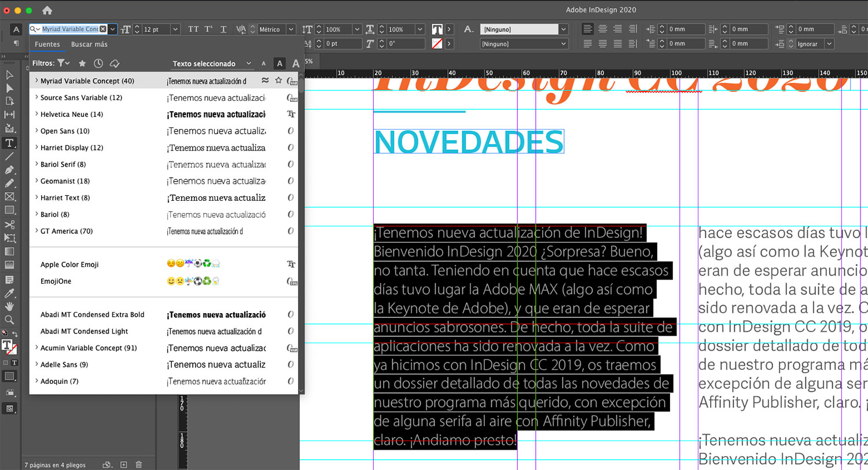Select the Scissors tool
868x470 pixels.
tap(9, 225)
